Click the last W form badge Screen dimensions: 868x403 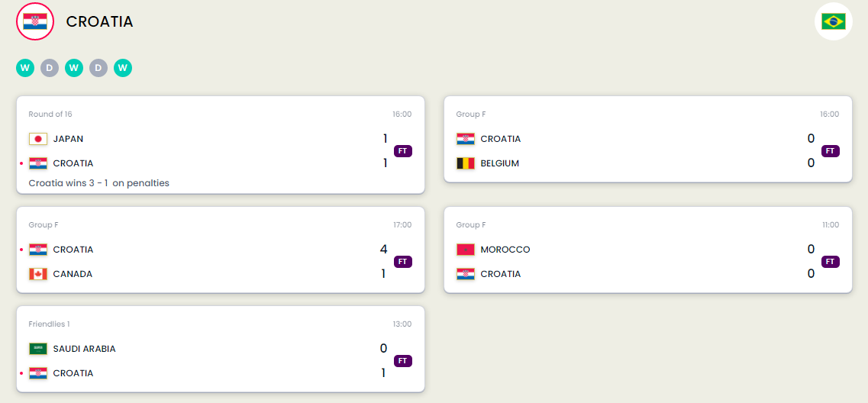(123, 68)
